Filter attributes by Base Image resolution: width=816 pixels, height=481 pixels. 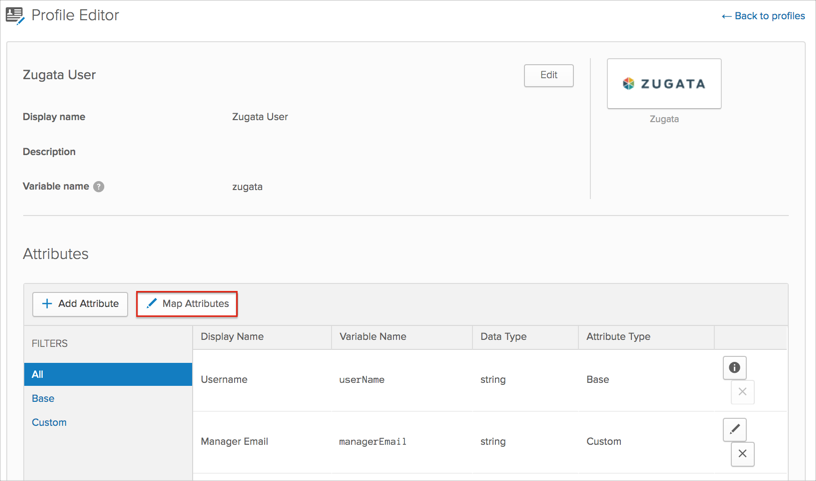tap(43, 398)
